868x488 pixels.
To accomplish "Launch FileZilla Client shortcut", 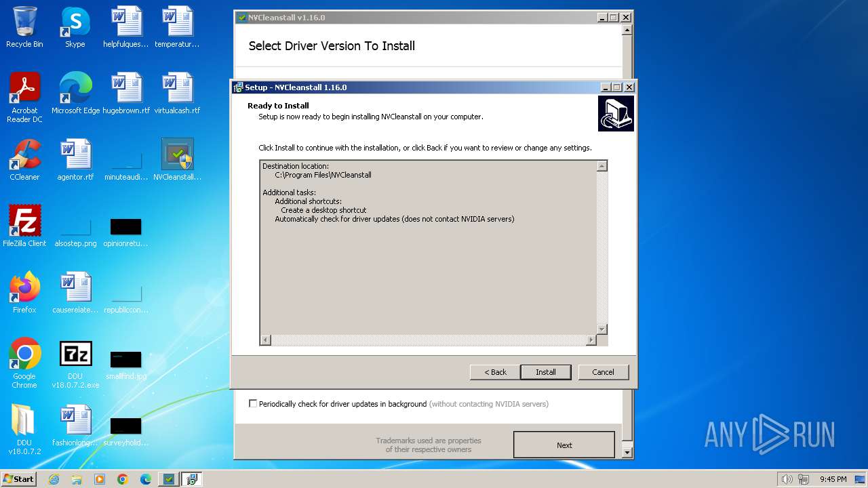I will point(24,226).
